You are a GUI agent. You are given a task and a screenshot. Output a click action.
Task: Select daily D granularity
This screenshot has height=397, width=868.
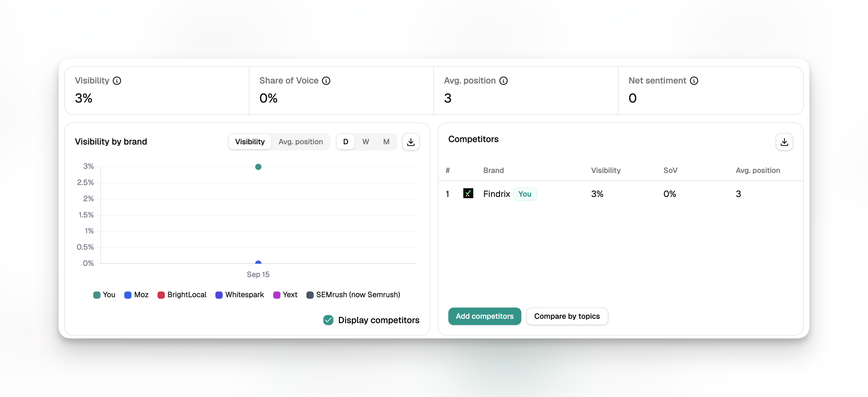click(345, 142)
